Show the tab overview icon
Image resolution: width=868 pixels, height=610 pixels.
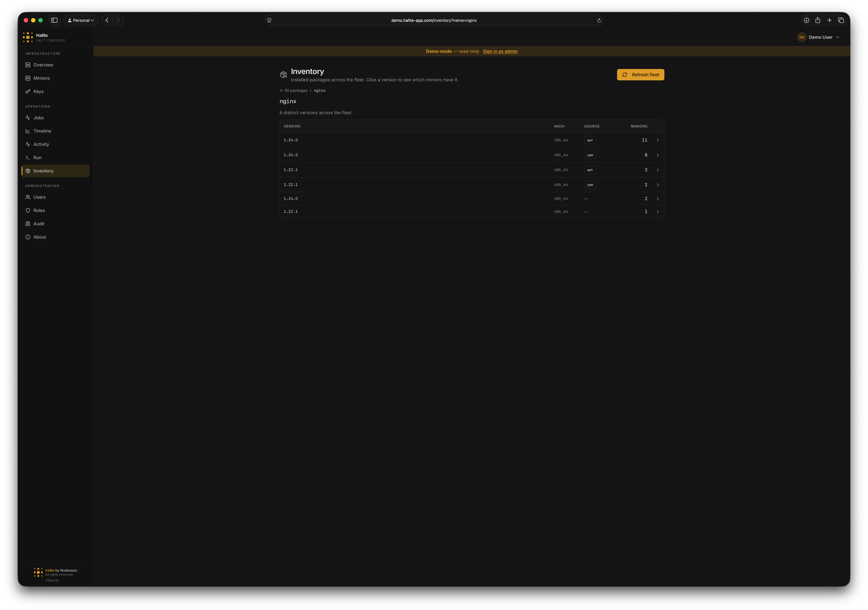[x=841, y=20]
